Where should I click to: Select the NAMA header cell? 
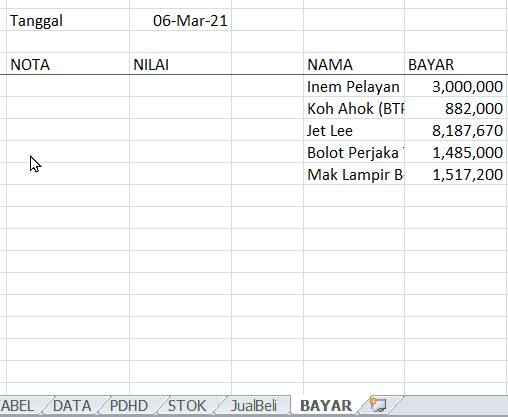[354, 64]
